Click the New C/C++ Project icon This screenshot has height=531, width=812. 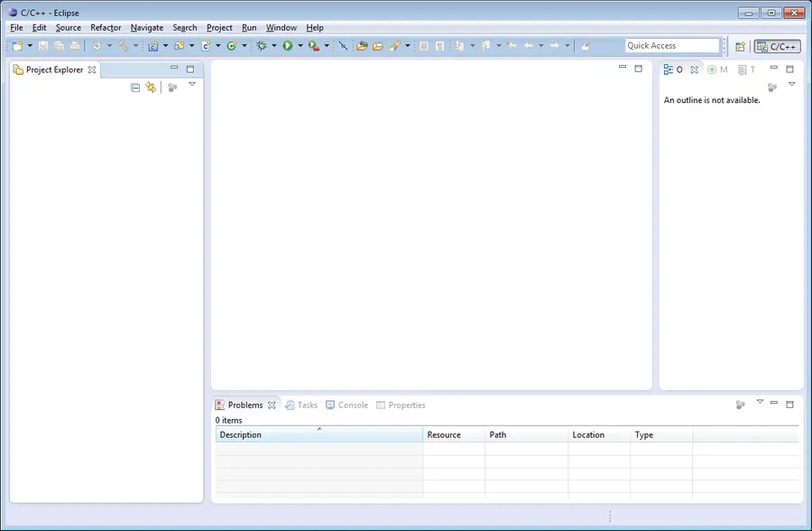pos(153,46)
